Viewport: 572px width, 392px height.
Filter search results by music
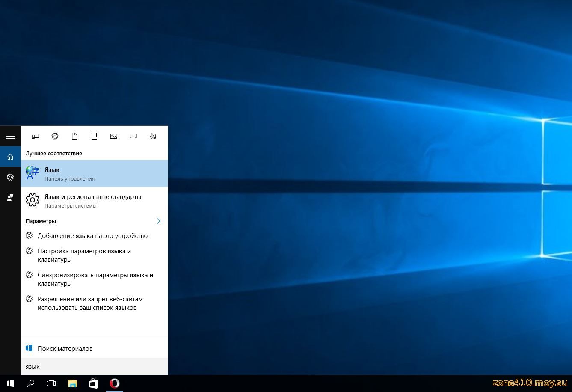pos(153,136)
